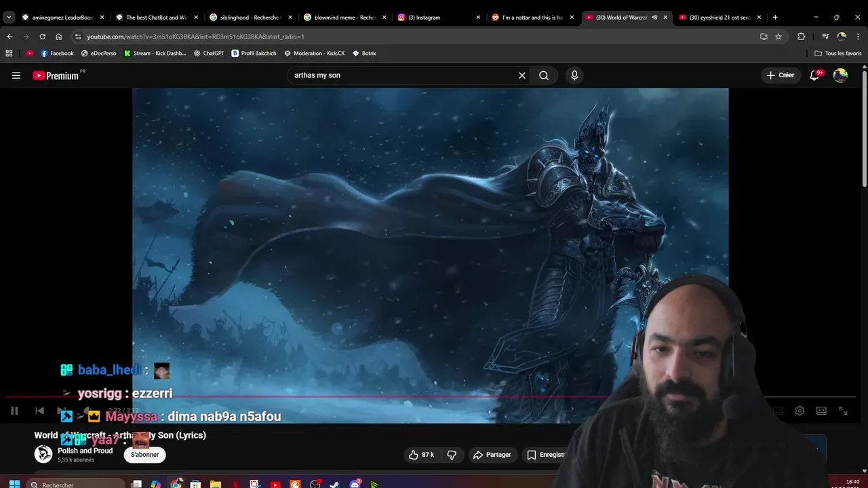This screenshot has width=868, height=488.
Task: Open the apps grid in bookmarks bar
Action: [x=9, y=53]
